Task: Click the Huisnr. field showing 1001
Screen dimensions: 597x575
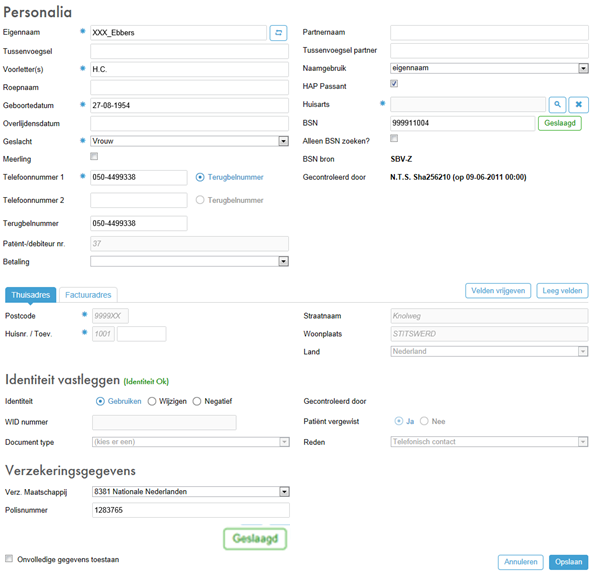Action: pyautogui.click(x=103, y=334)
